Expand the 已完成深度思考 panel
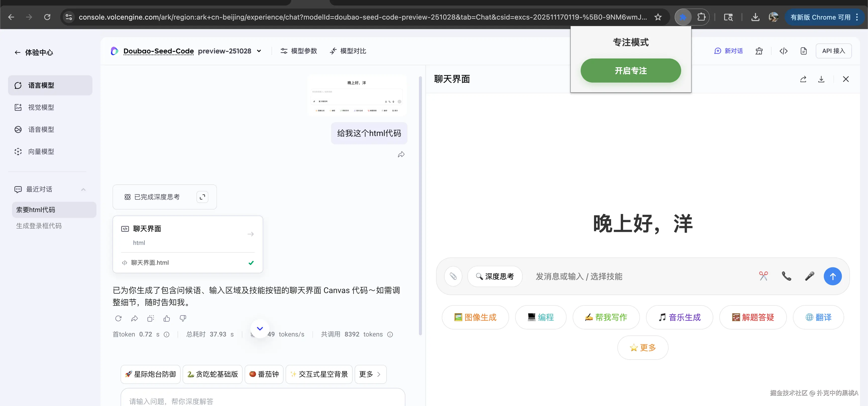868x406 pixels. (202, 197)
